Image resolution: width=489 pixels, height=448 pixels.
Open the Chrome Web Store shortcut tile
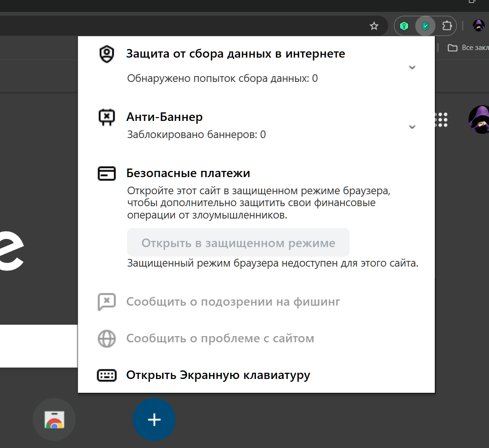click(54, 419)
